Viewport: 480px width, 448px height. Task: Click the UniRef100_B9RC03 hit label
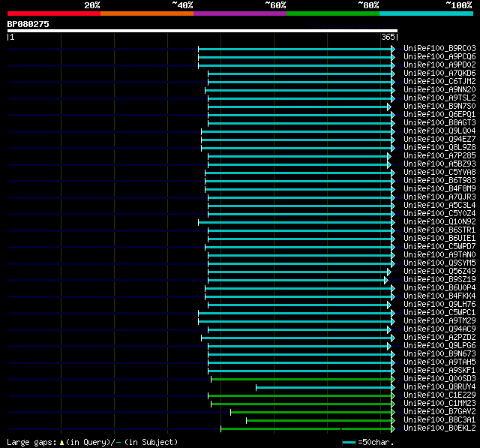pyautogui.click(x=439, y=48)
